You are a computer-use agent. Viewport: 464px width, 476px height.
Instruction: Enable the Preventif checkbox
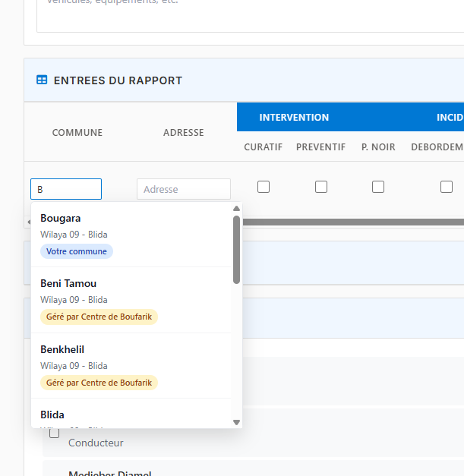(x=321, y=187)
